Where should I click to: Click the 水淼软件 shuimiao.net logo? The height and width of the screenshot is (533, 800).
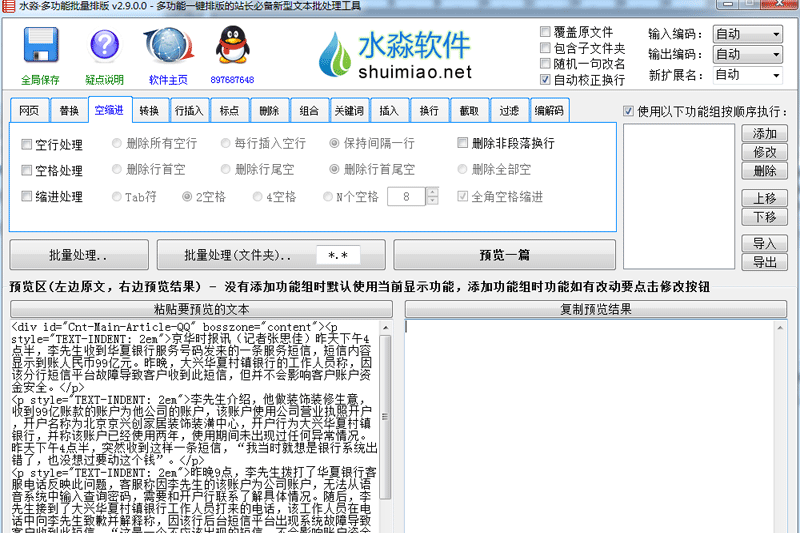[x=395, y=54]
